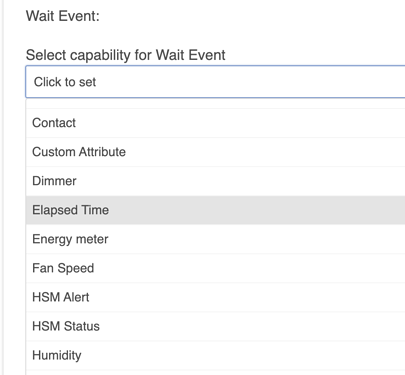
Task: Click the 'Wait Event:' heading text
Action: coord(63,16)
